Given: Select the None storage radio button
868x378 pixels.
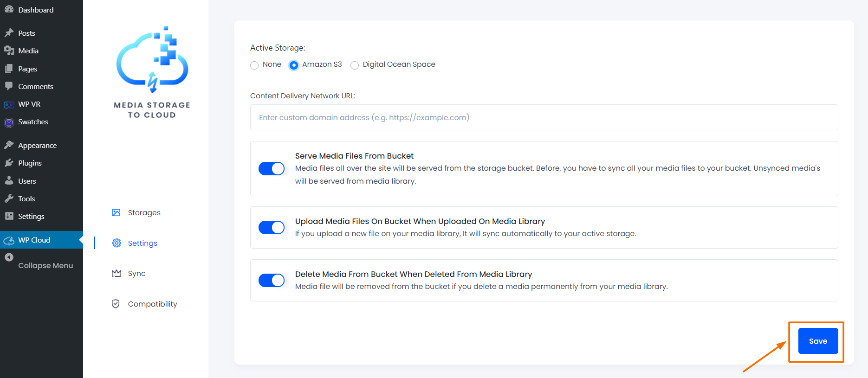Looking at the screenshot, I should [x=254, y=65].
